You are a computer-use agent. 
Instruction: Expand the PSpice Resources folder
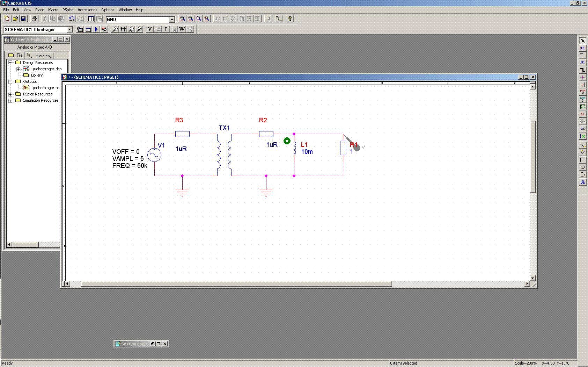coord(10,94)
